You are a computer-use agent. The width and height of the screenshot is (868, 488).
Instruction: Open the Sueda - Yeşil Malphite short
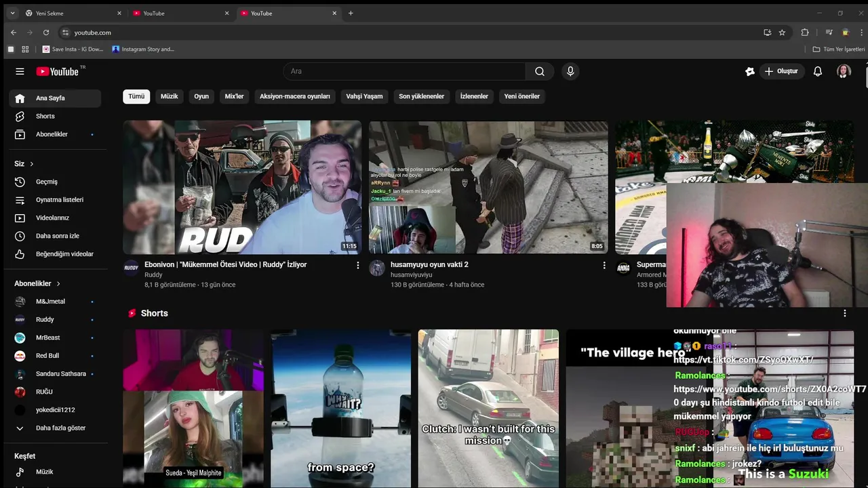pos(193,409)
